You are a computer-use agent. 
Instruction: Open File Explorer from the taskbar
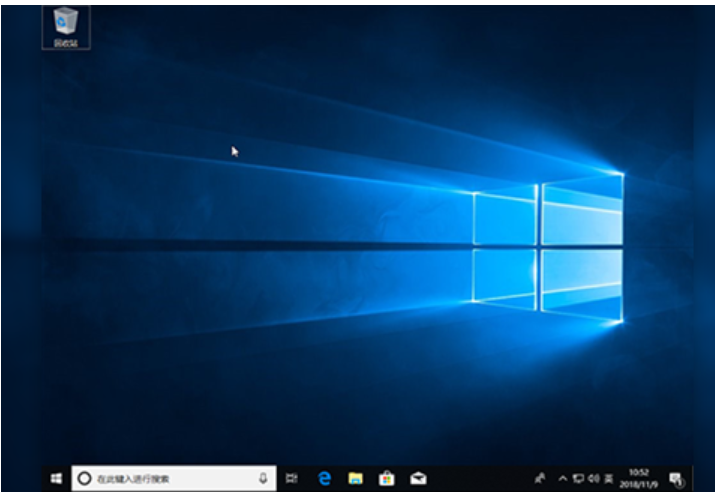pyautogui.click(x=354, y=479)
